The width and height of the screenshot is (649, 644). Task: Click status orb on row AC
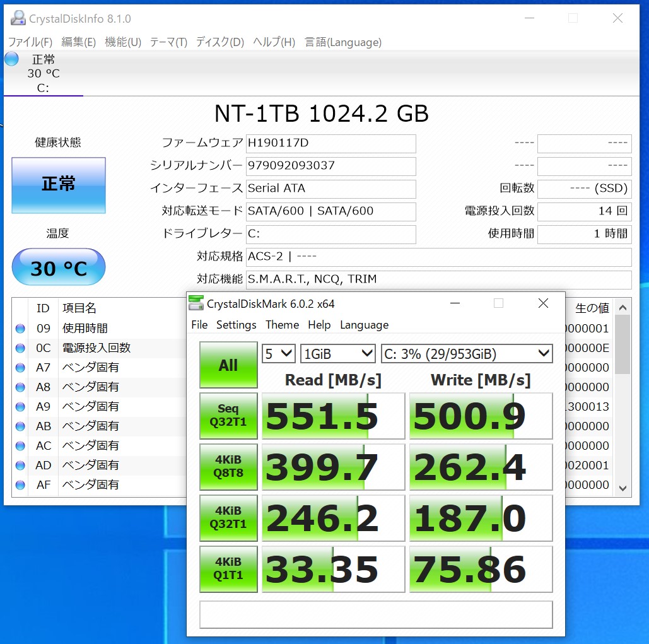coord(20,446)
